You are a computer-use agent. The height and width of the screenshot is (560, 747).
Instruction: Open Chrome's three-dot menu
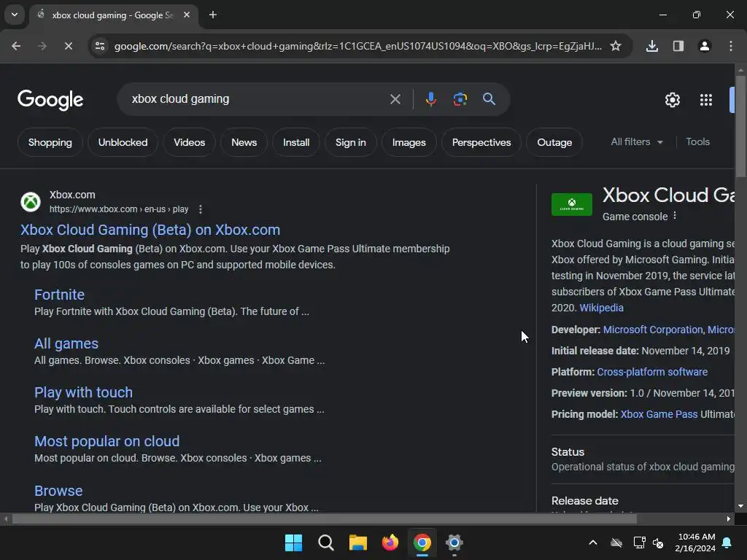[730, 46]
